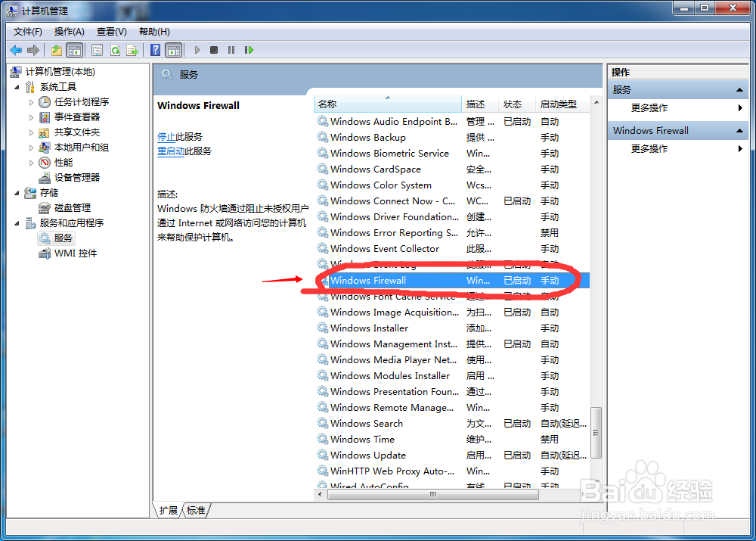Select the Windows Color System service
Image resolution: width=756 pixels, height=541 pixels.
[x=452, y=185]
